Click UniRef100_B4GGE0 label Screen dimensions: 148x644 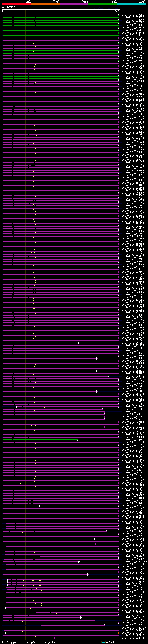133,343
